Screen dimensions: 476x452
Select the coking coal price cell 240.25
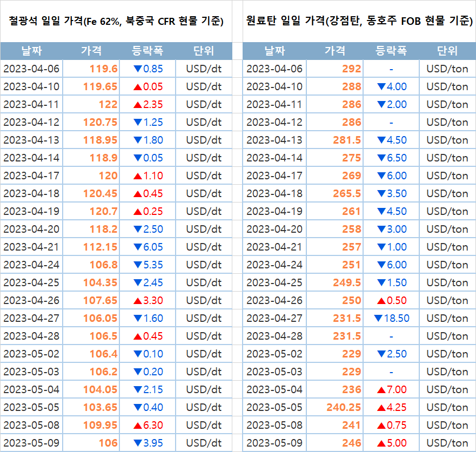point(344,407)
